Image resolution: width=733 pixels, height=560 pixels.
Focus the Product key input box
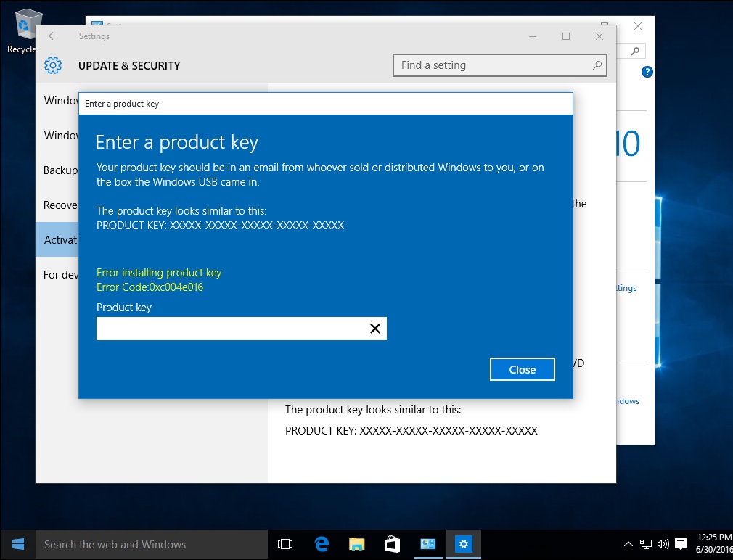click(x=241, y=329)
